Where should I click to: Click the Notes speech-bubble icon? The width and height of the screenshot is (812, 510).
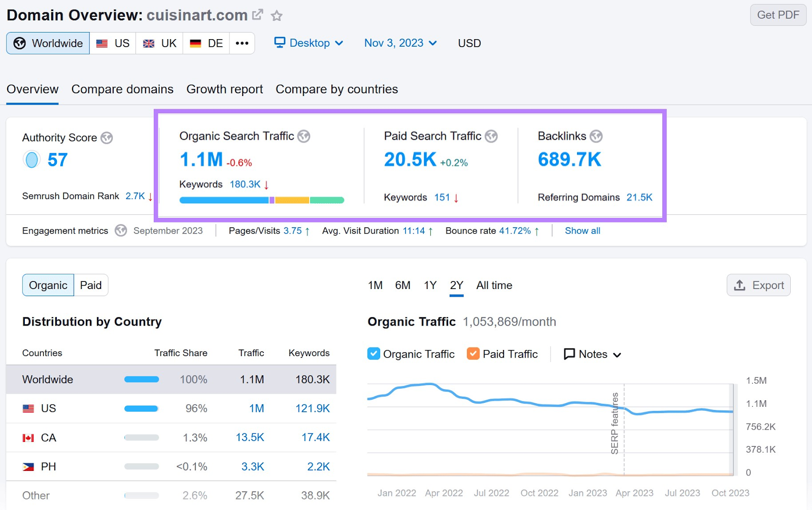pyautogui.click(x=569, y=354)
